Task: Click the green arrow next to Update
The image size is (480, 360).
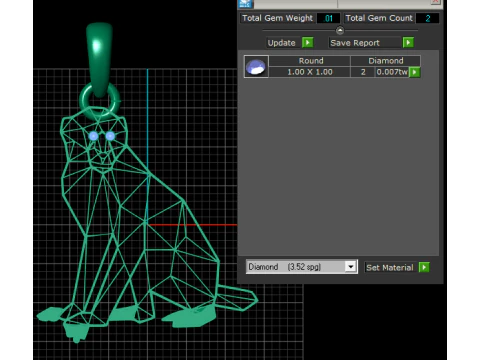Action: coord(308,43)
